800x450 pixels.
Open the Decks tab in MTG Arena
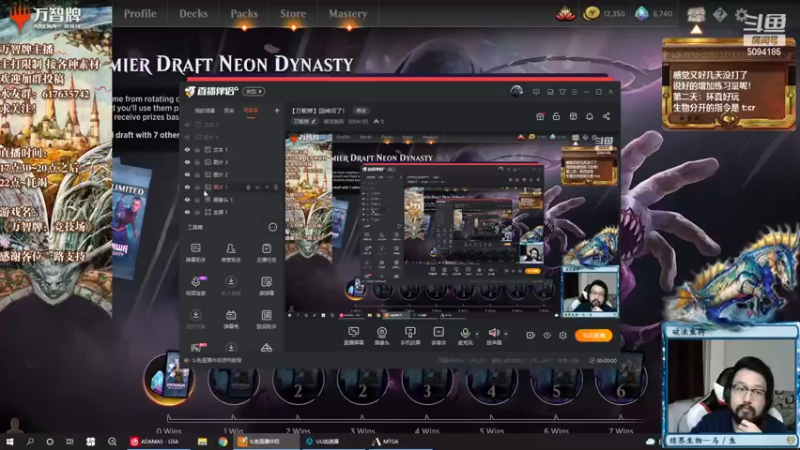point(193,14)
